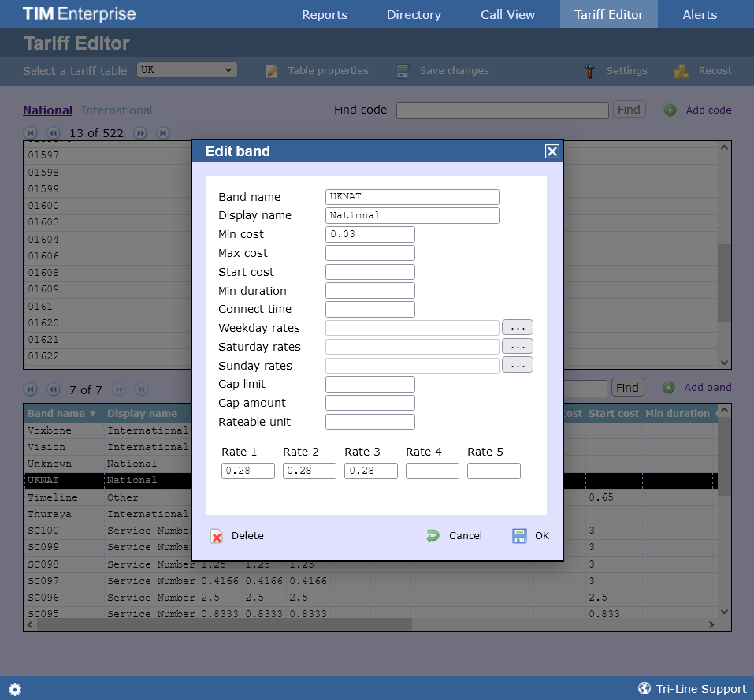The width and height of the screenshot is (754, 700).
Task: Click the floppy disk OK icon
Action: [x=519, y=536]
